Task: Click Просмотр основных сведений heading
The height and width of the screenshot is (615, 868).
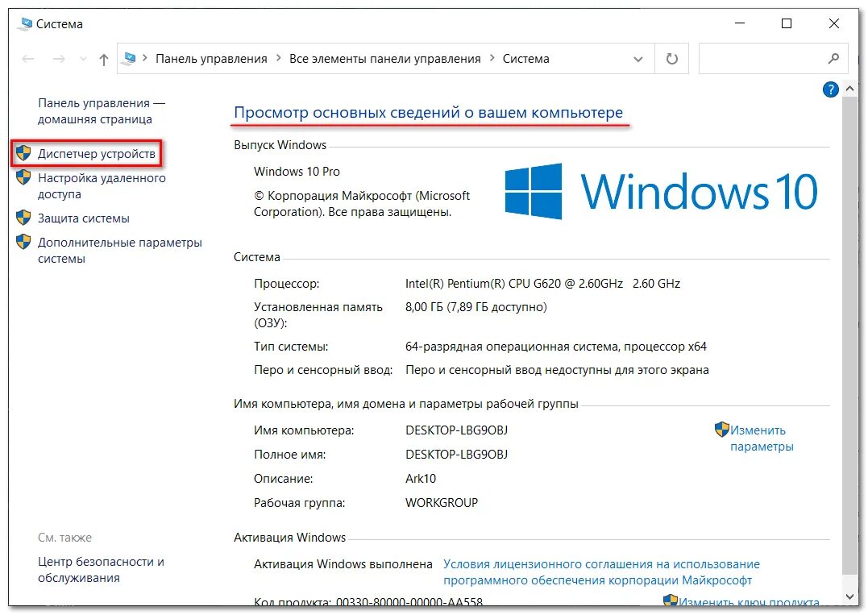Action: point(429,112)
